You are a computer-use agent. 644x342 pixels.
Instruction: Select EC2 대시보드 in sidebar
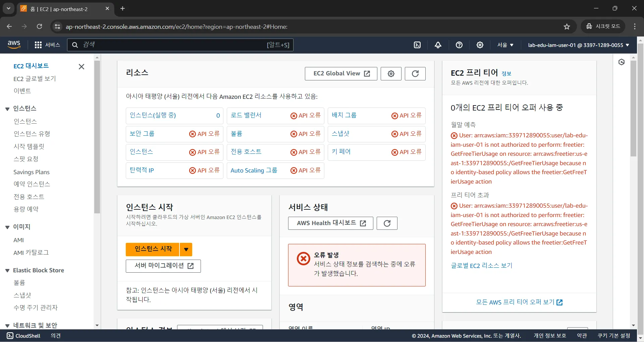click(31, 66)
